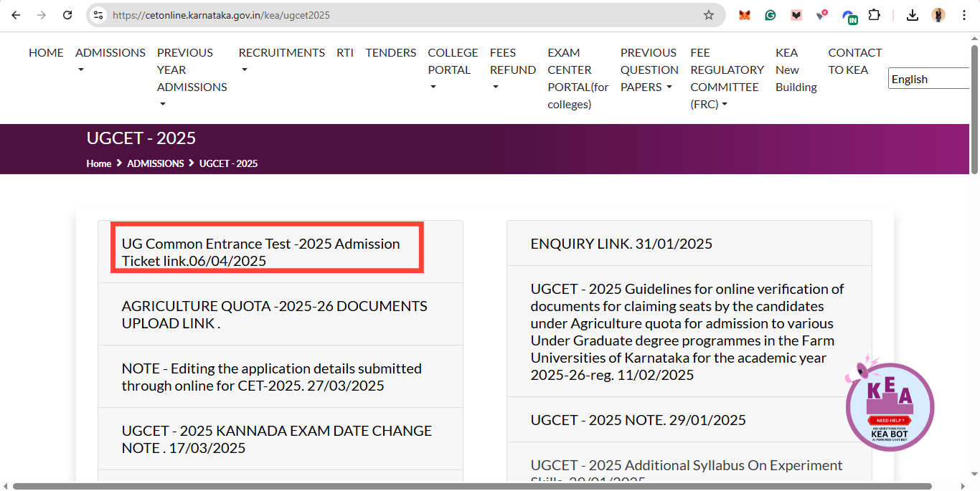Expand PREVIOUS QUESTION PAPERS dropdown
Viewport: 980px width, 491px height.
[649, 70]
